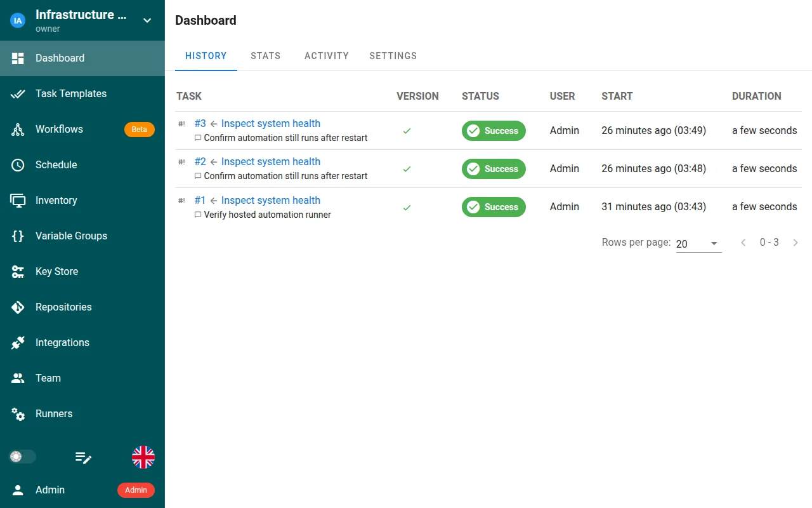
Task: Go to the previous page arrow
Action: [x=743, y=243]
